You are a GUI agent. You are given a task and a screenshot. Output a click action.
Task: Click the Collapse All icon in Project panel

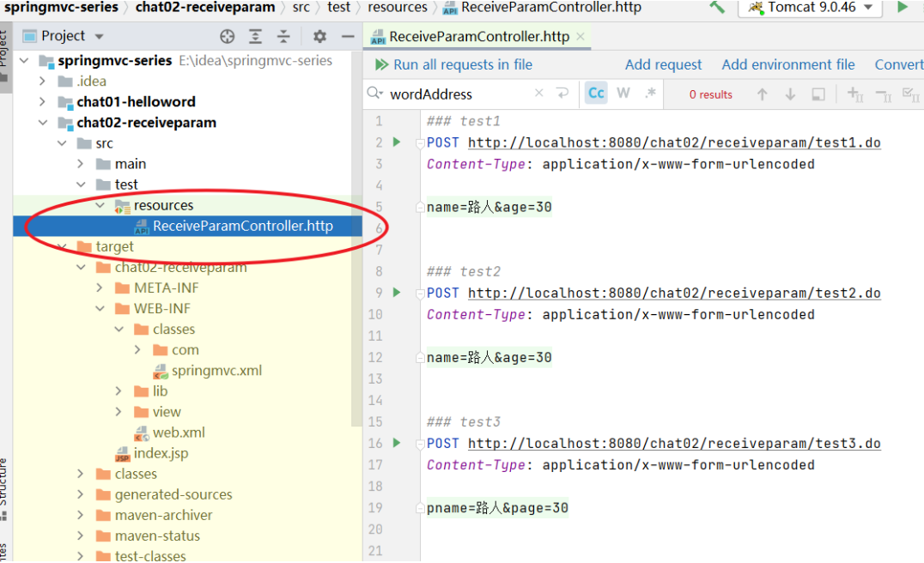283,36
